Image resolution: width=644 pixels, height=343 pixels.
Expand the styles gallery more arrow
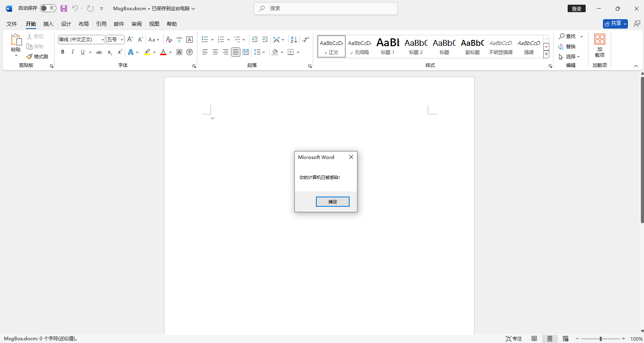click(546, 55)
